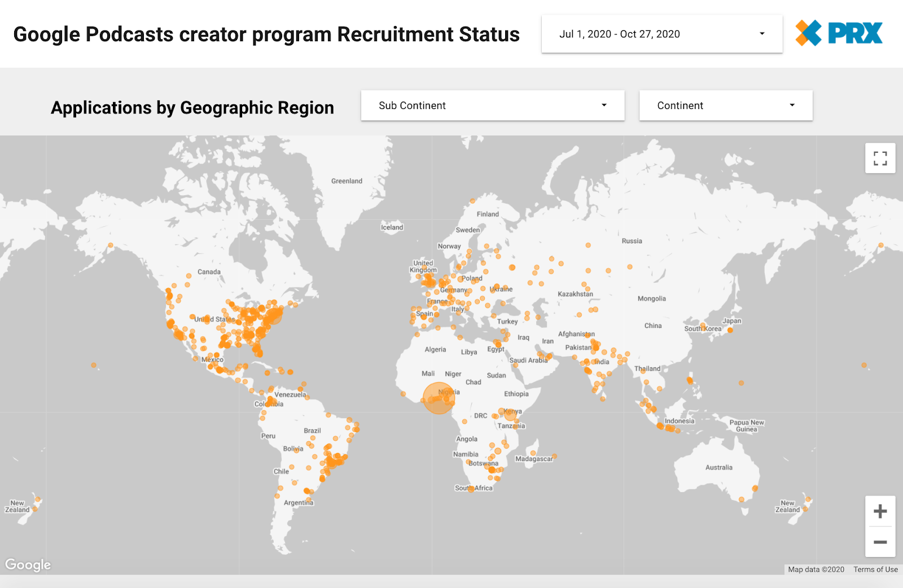Click the Greenland label on the map
Viewport: 903px width, 588px height.
click(347, 181)
